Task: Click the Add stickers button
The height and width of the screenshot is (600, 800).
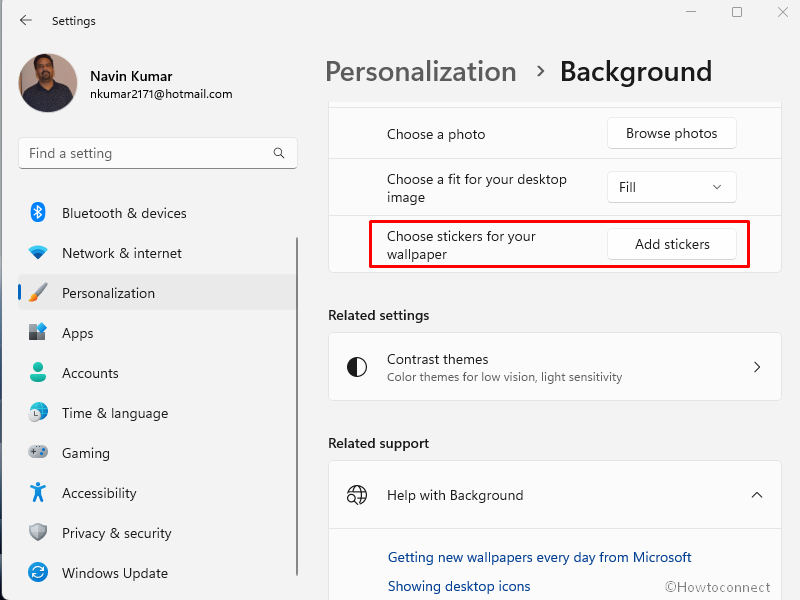Action: click(671, 244)
